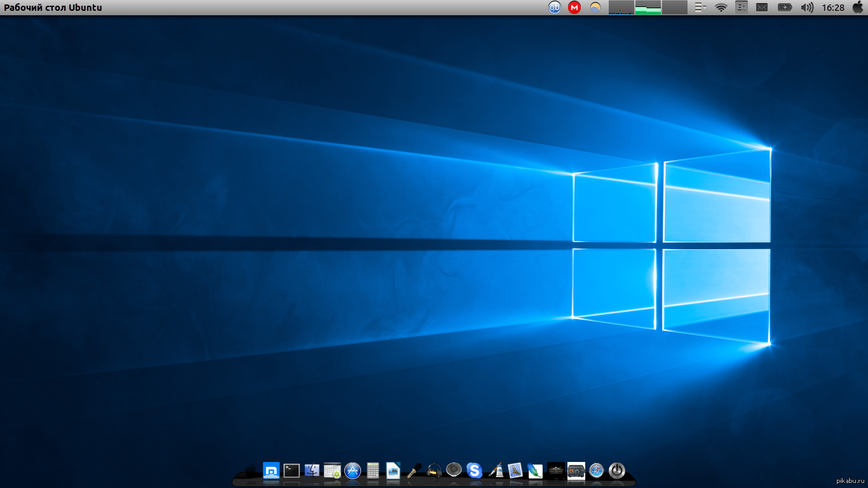This screenshot has height=488, width=868.
Task: Open the LibreOffice image document dock icon
Action: pyautogui.click(x=393, y=470)
